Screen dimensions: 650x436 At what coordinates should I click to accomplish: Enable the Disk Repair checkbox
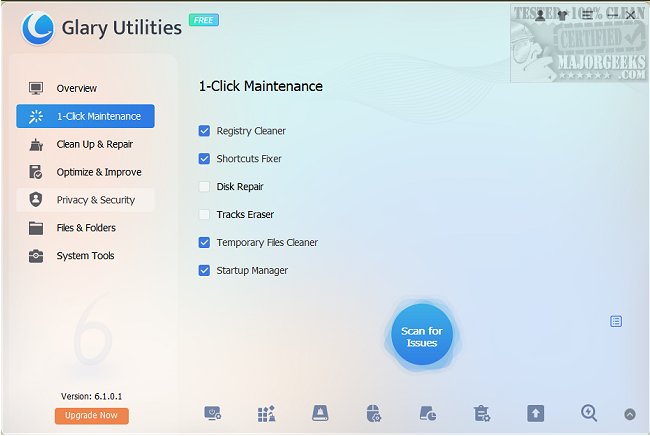point(204,187)
